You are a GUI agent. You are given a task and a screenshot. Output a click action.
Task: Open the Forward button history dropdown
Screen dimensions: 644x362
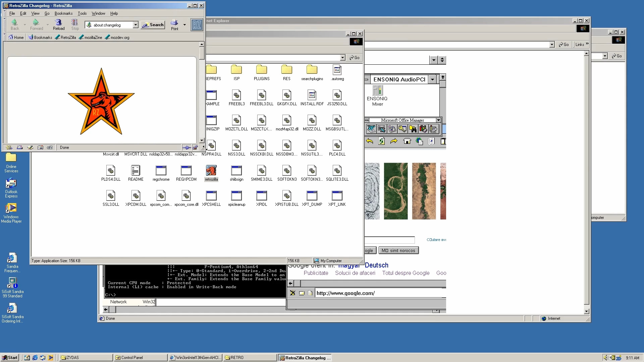click(48, 25)
